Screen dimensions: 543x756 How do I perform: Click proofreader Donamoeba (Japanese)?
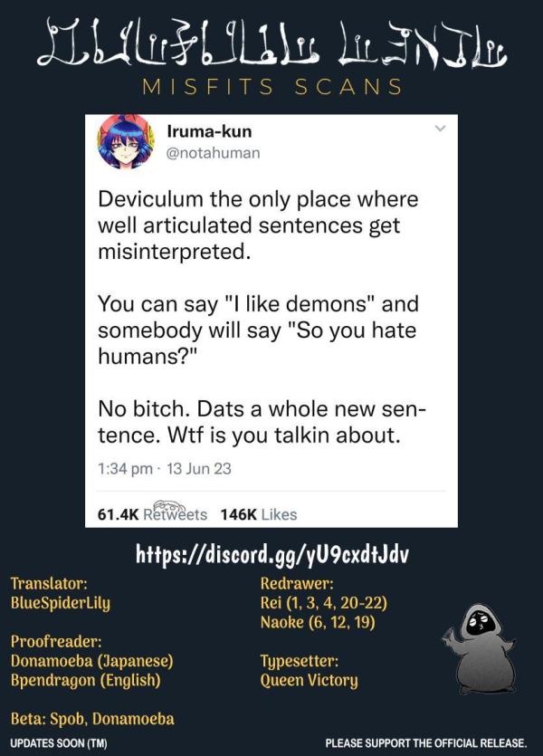[x=91, y=661]
